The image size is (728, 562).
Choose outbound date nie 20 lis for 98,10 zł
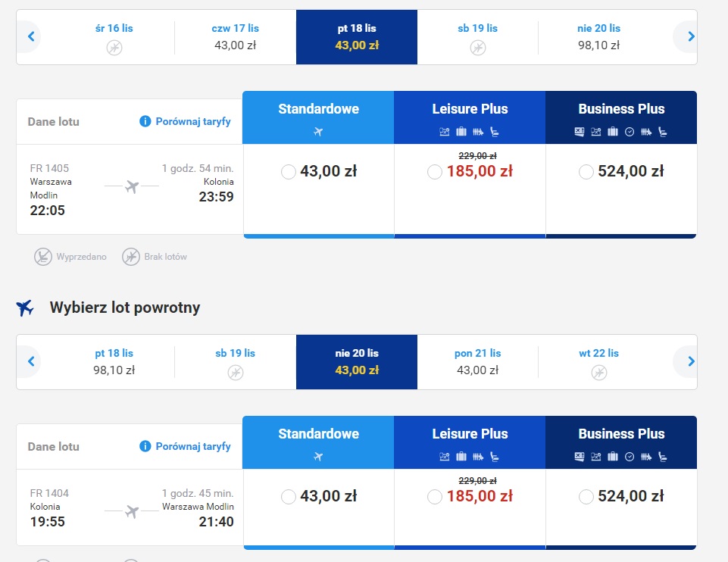pyautogui.click(x=599, y=36)
